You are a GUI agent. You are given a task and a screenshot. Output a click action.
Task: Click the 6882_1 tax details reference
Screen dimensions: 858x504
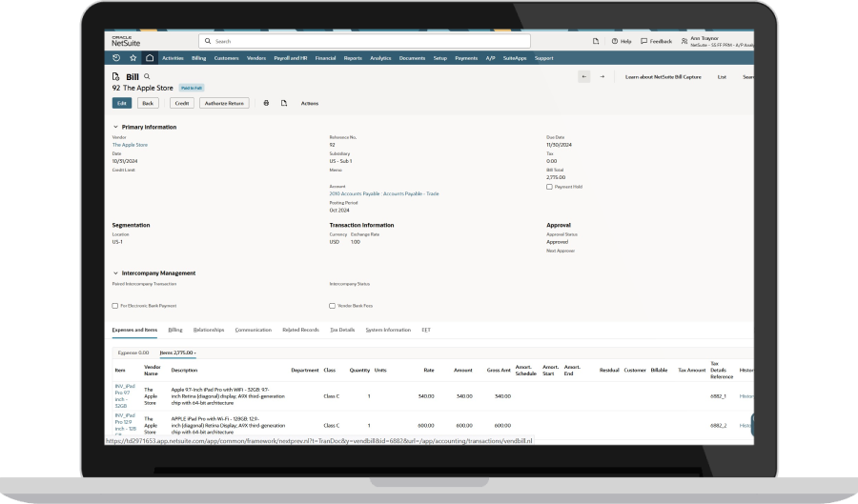(718, 396)
